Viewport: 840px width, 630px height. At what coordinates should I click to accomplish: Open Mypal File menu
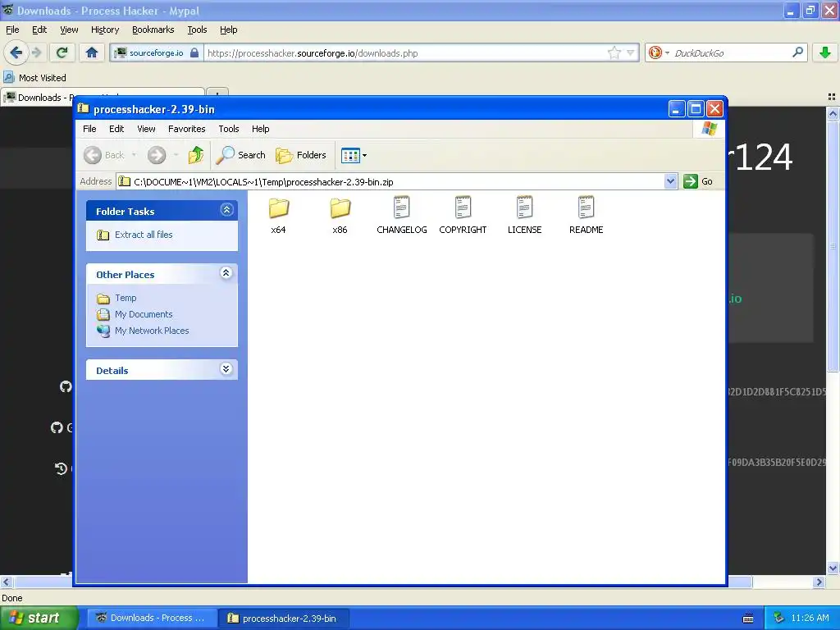coord(12,30)
